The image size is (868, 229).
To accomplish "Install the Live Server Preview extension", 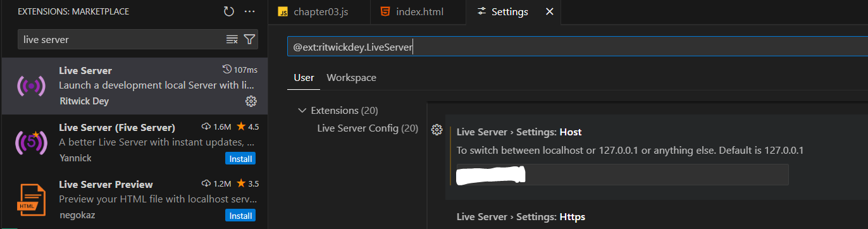I will pos(240,216).
